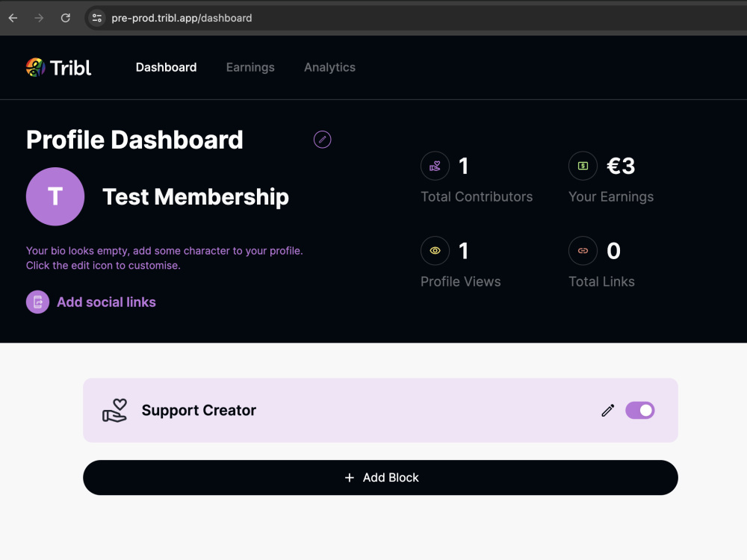Edit the Support Creator block via pencil
The height and width of the screenshot is (560, 747).
coord(607,411)
